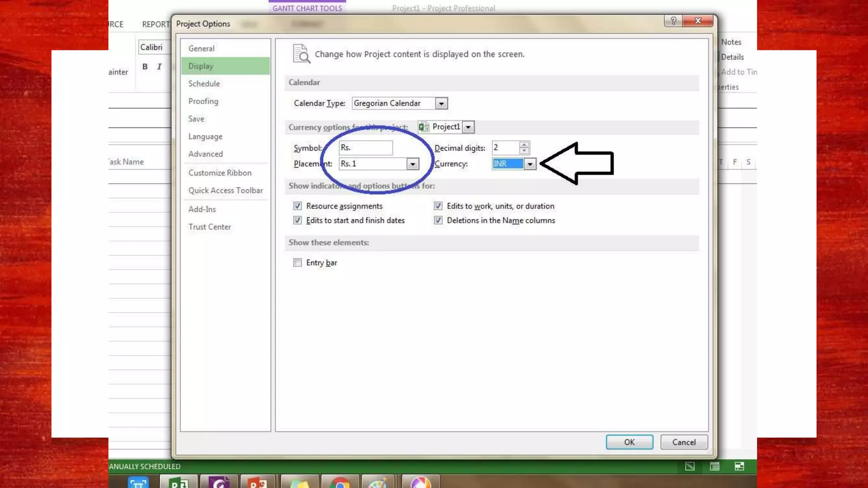Image resolution: width=868 pixels, height=488 pixels.
Task: Click the calendar grid view status bar icon
Action: (715, 466)
